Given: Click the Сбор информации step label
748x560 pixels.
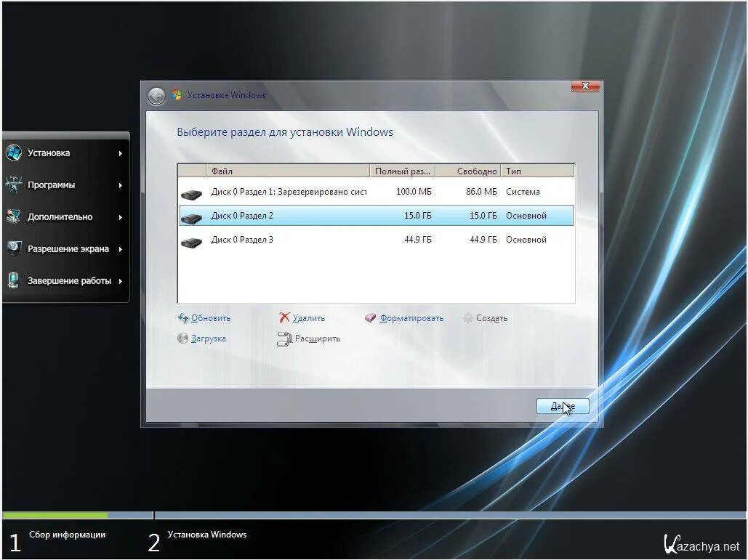Looking at the screenshot, I should click(68, 535).
